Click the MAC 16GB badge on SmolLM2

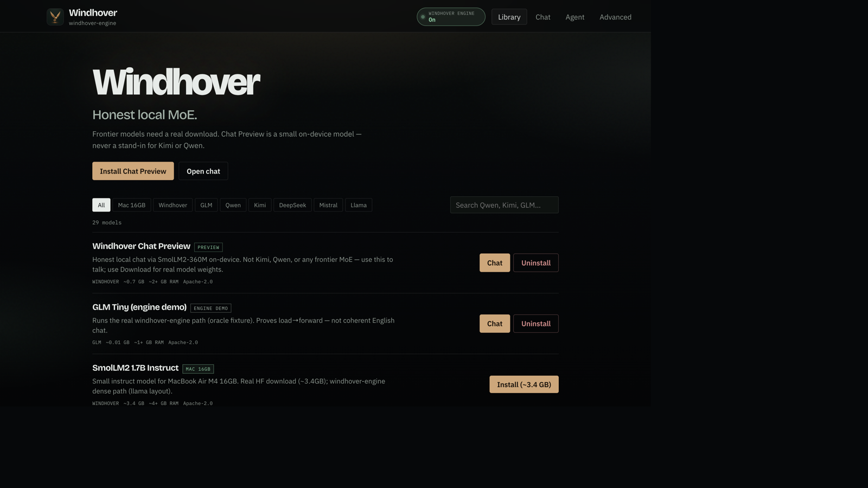click(198, 369)
